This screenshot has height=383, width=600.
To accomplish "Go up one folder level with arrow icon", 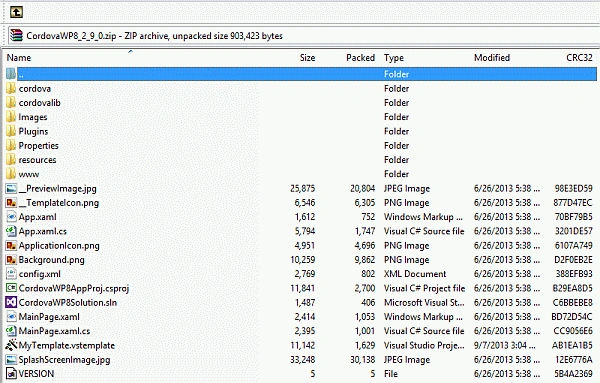I will point(16,12).
